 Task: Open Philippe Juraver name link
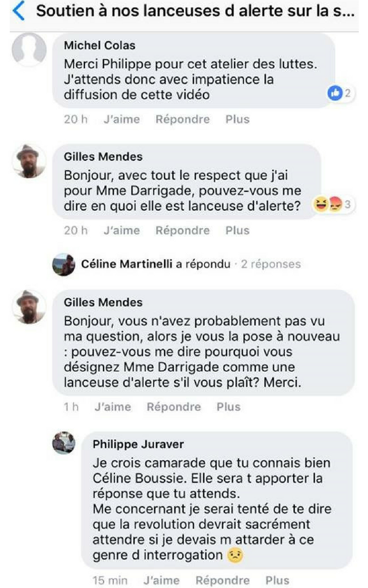(x=138, y=444)
